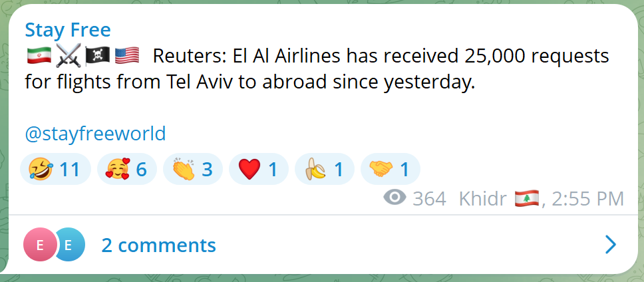644x282 pixels.
Task: Expand comments with the right chevron arrow
Action: (x=611, y=245)
